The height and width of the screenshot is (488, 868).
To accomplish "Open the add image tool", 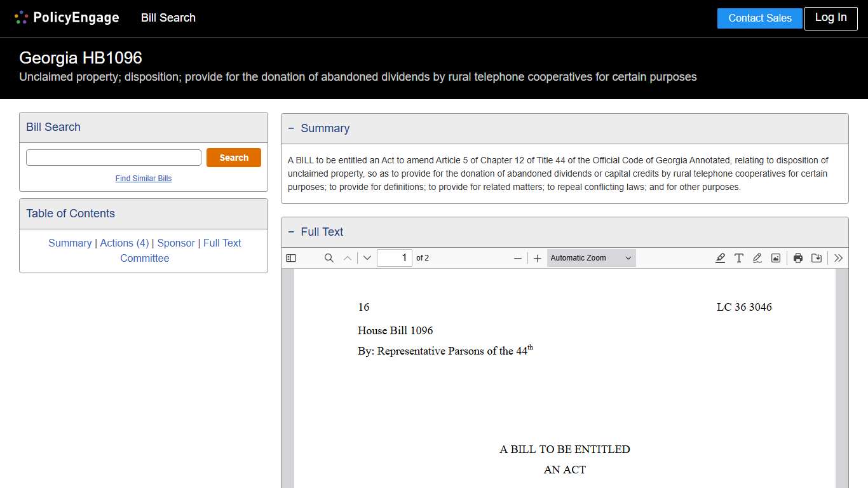I will (775, 258).
